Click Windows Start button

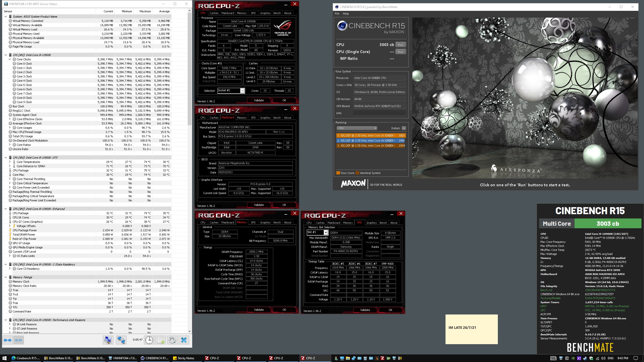tap(5, 358)
